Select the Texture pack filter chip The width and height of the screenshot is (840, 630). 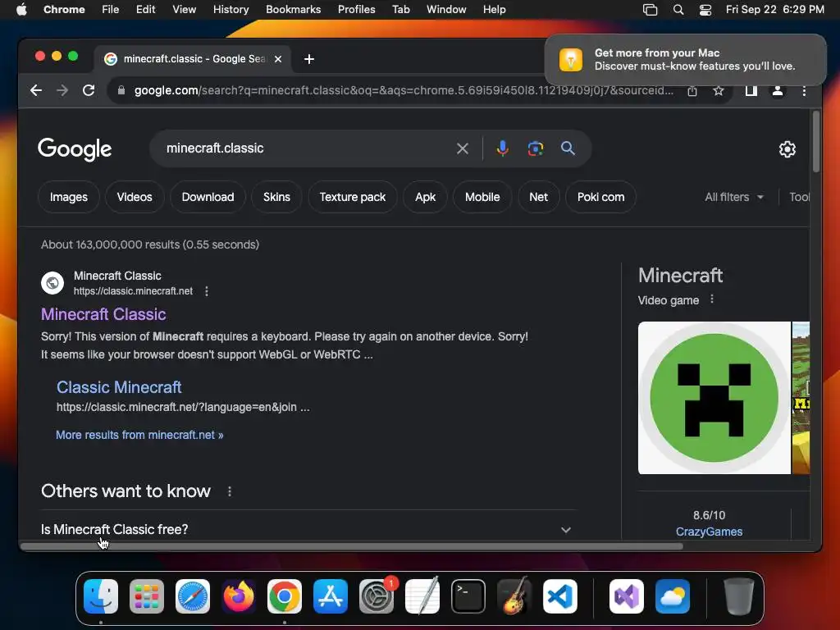pos(353,197)
